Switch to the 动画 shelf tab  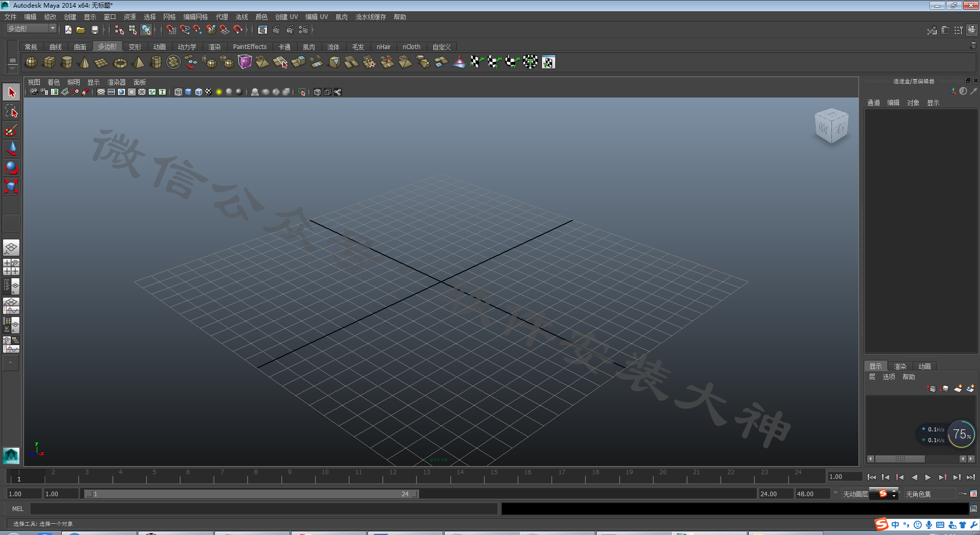click(159, 46)
